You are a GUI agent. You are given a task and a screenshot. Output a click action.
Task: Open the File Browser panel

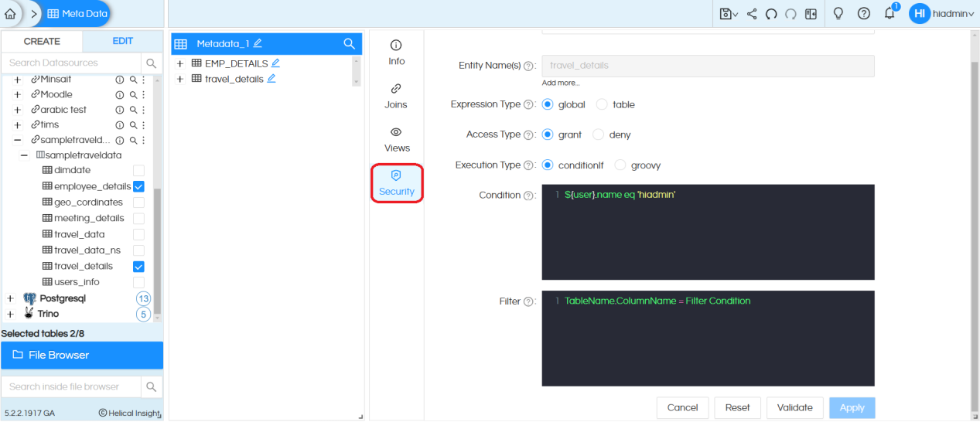point(82,356)
